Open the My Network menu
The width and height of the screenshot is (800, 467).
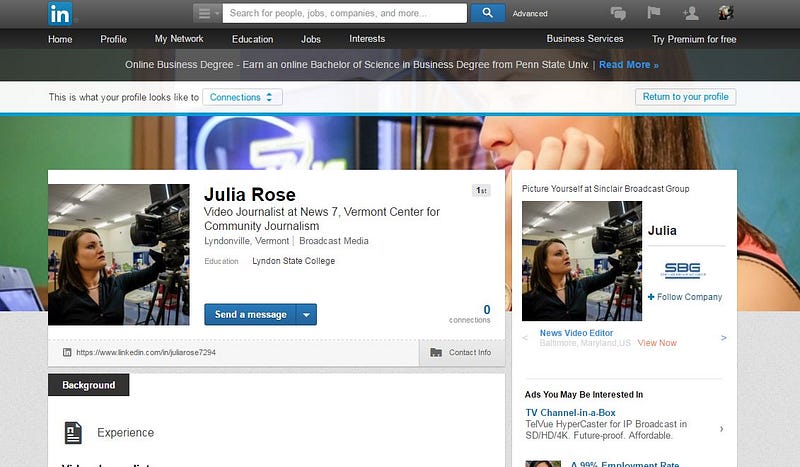click(x=179, y=39)
